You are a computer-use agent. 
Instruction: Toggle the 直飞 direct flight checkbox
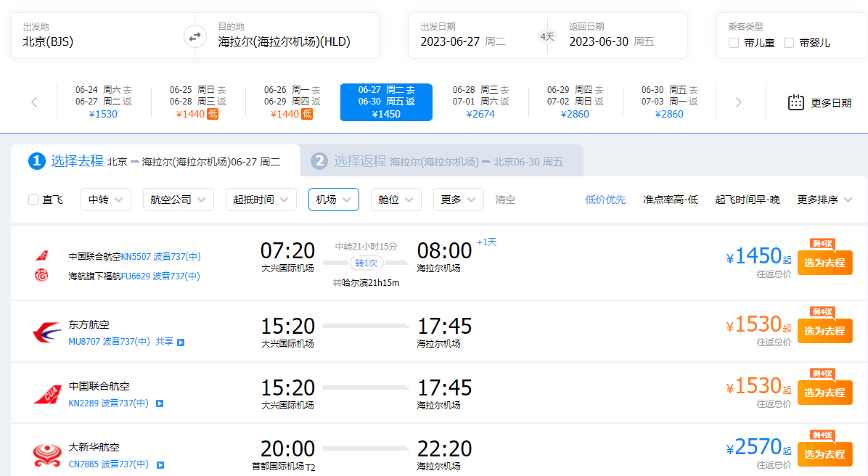(33, 200)
